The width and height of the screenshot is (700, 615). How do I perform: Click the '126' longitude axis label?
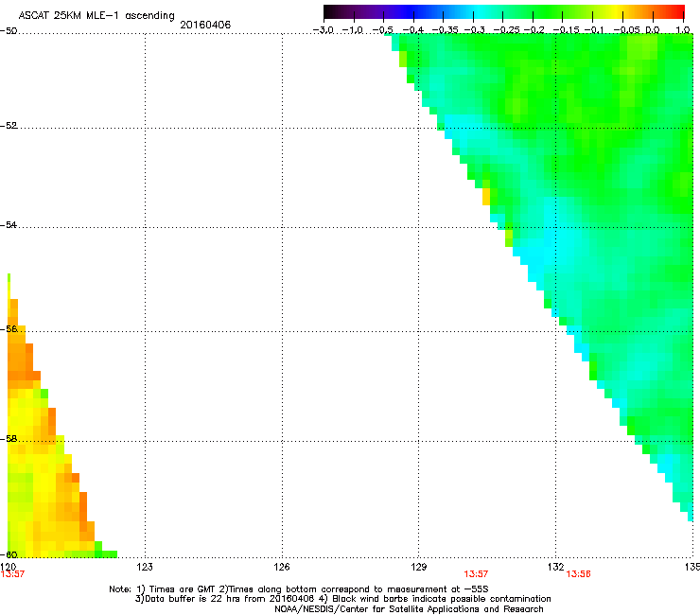coord(282,567)
